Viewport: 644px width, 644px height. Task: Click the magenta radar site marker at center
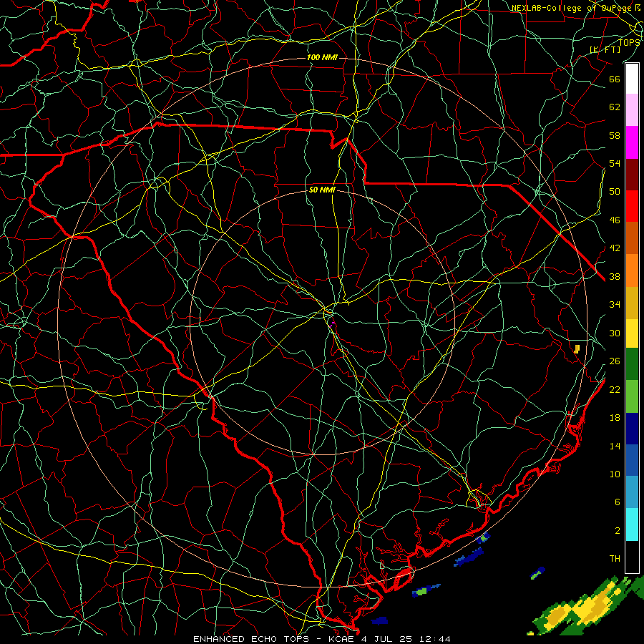coord(333,324)
